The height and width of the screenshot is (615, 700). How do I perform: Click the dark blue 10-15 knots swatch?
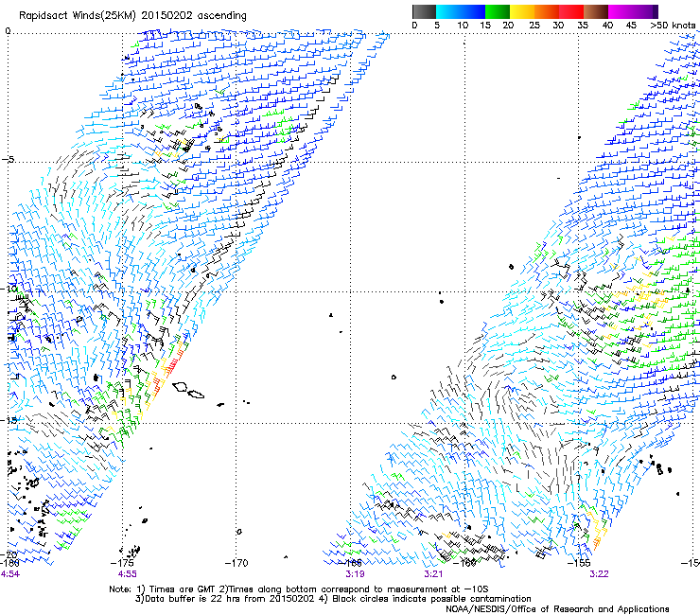[473, 11]
